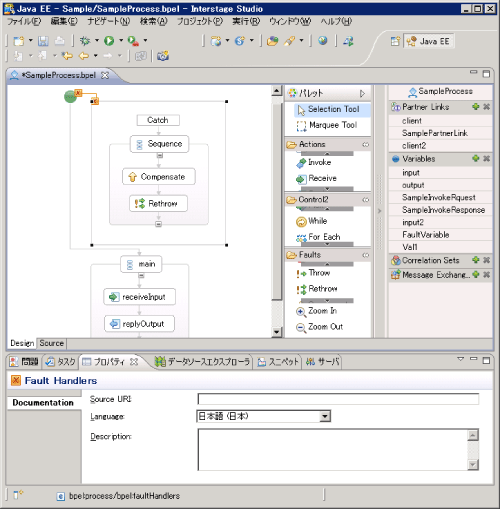Pick the Invoke action from palette
Image resolution: width=500 pixels, height=509 pixels.
[x=314, y=162]
